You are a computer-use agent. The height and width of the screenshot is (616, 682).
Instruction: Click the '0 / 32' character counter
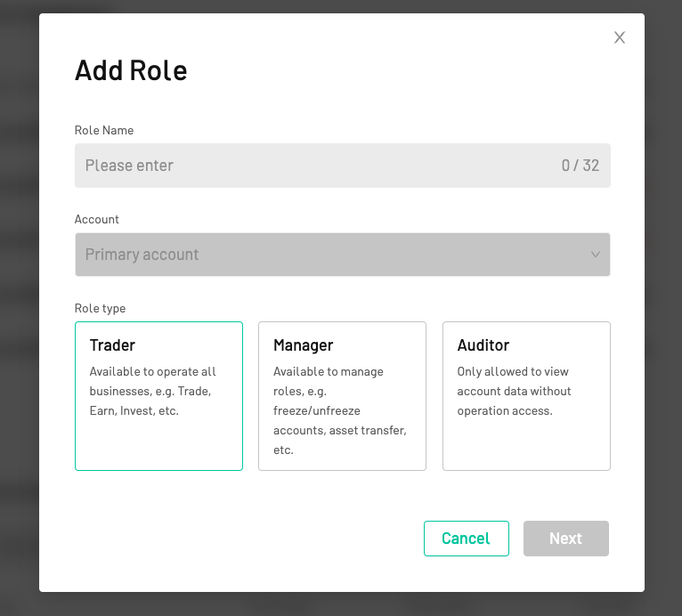point(581,166)
